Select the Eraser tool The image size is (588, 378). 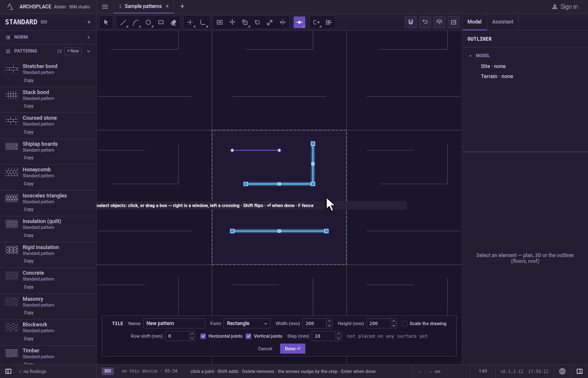173,22
